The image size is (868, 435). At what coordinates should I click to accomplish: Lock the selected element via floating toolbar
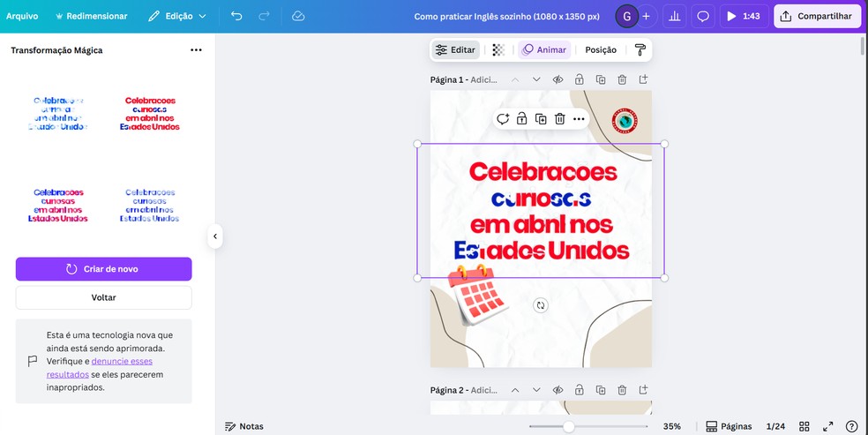[x=521, y=119]
